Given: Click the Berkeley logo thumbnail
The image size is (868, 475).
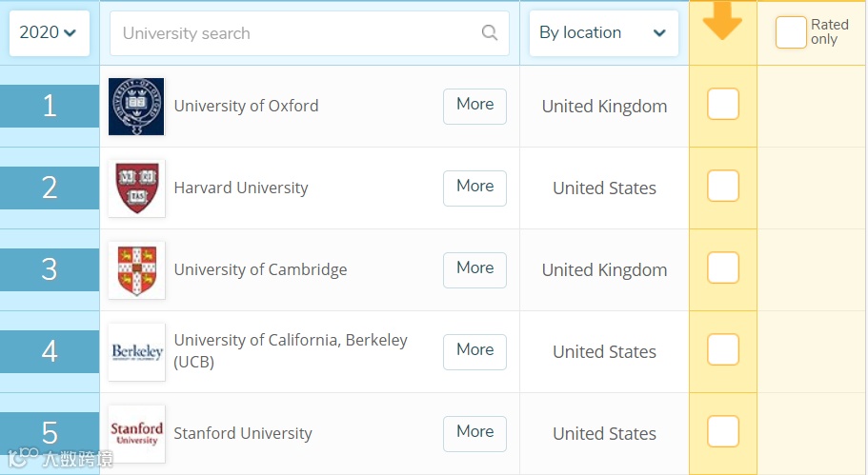Looking at the screenshot, I should pos(136,351).
